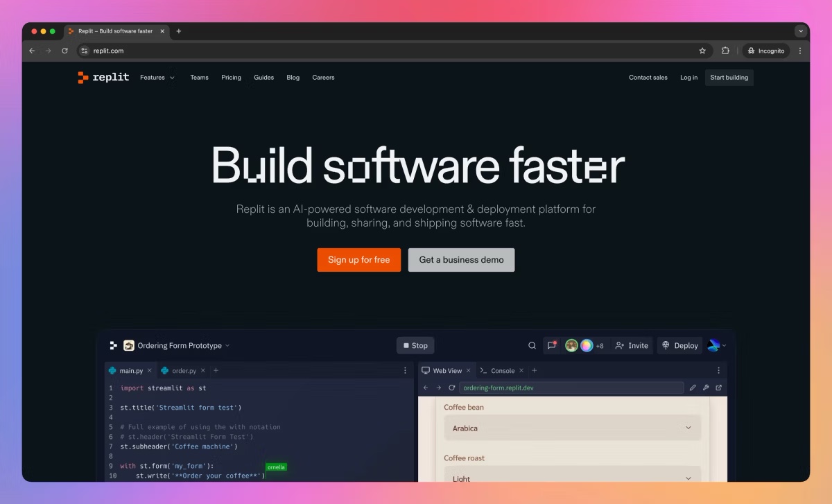
Task: Click the pencil edit icon in Web View
Action: coord(693,388)
